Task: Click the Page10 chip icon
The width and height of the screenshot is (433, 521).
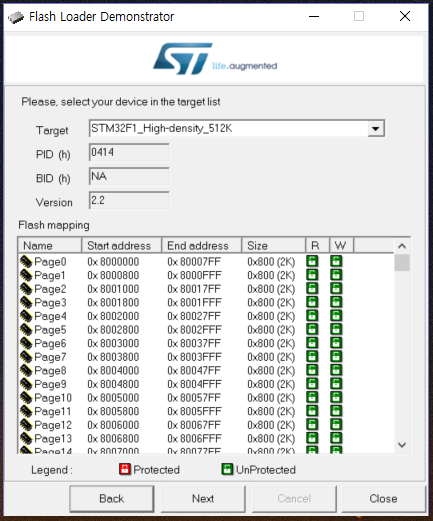Action: 26,398
